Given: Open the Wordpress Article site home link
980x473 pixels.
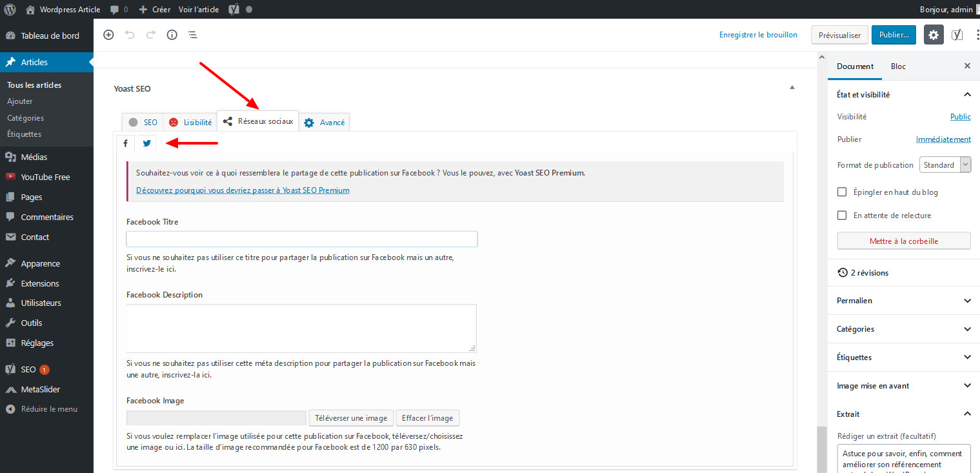Looking at the screenshot, I should point(63,10).
